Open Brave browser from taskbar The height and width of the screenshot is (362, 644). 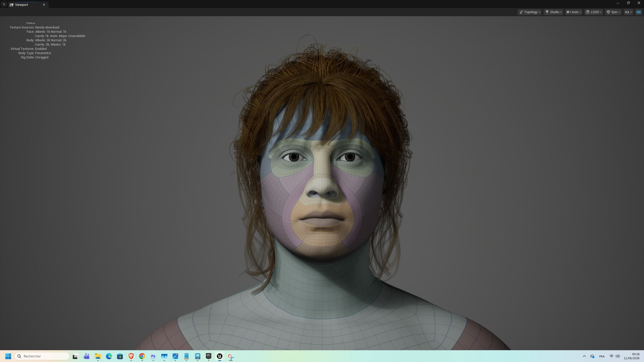point(131,356)
